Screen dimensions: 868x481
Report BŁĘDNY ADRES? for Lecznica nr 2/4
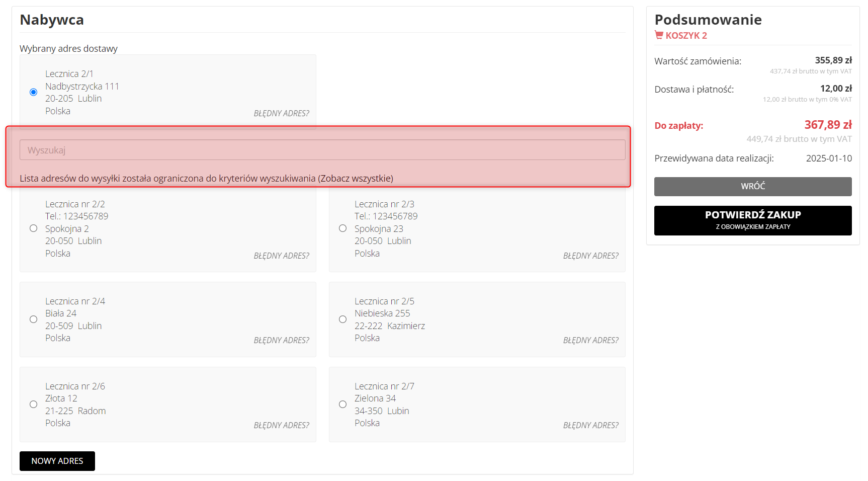point(281,340)
